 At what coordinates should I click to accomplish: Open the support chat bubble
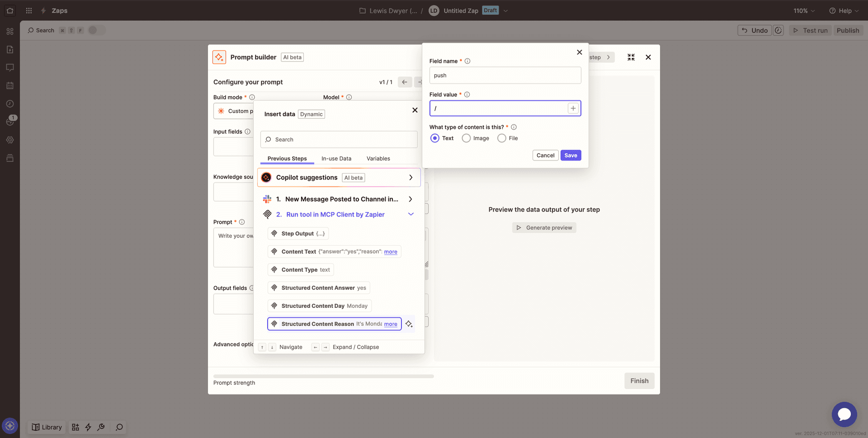[844, 414]
